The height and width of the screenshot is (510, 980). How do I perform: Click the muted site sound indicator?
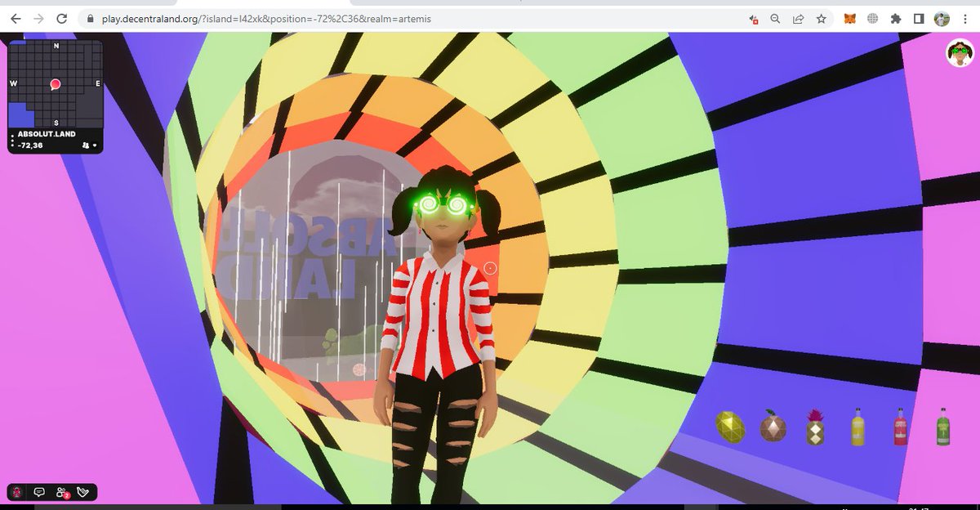coord(752,18)
